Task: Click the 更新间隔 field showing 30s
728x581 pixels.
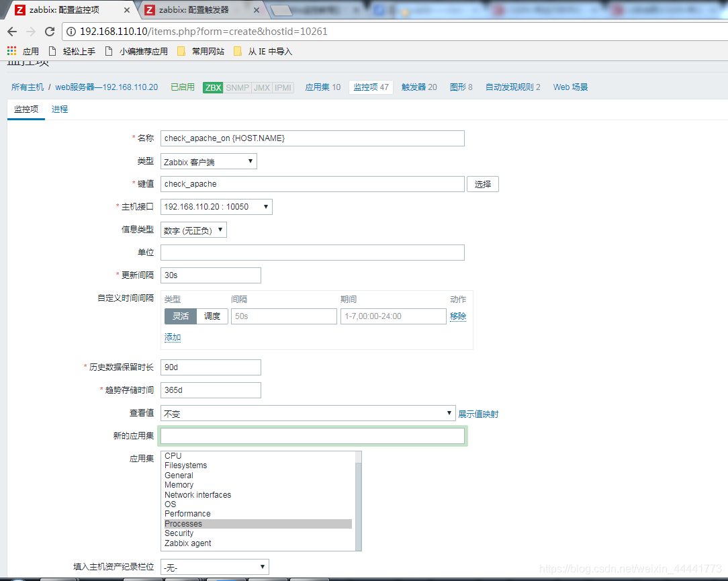Action: pos(211,275)
